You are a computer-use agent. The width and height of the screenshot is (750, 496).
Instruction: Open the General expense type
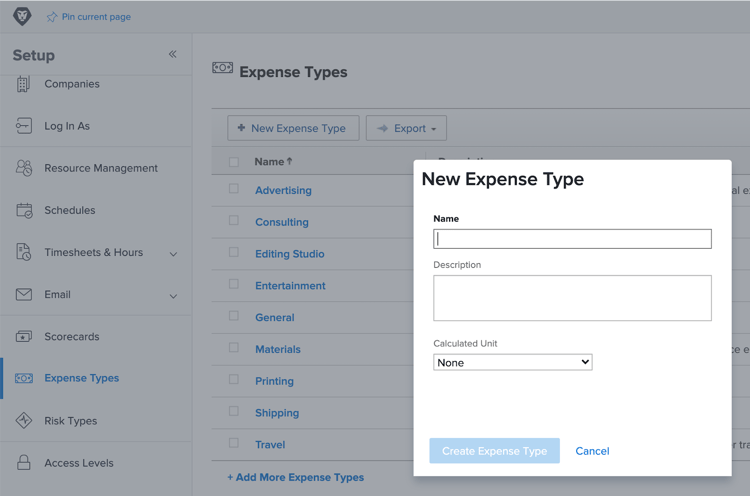click(x=275, y=317)
